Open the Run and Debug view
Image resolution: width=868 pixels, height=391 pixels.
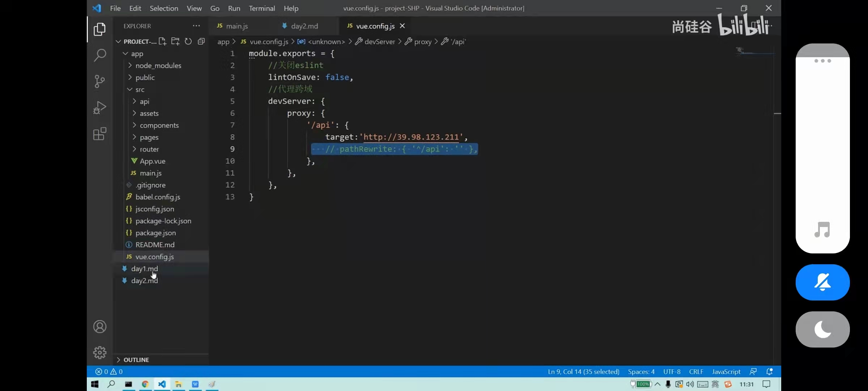pos(100,108)
